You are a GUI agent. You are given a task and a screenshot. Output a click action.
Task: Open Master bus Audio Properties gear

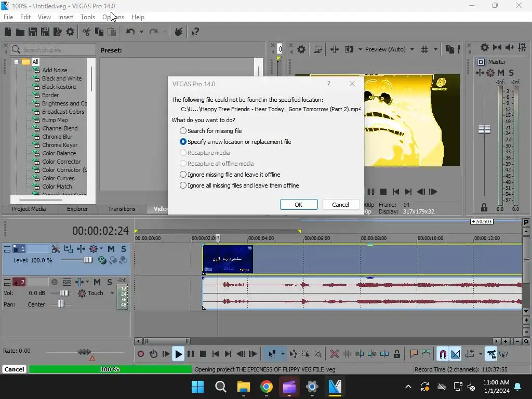(485, 47)
